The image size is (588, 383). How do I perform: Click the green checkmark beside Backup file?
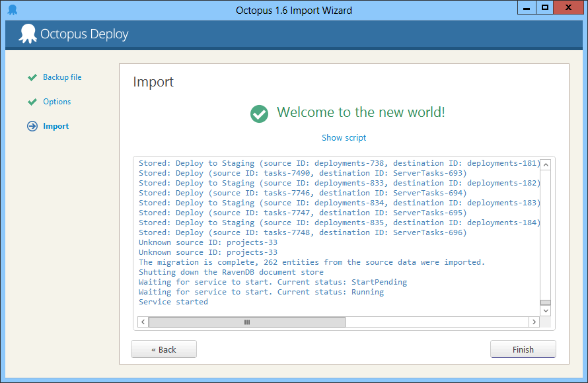(32, 77)
